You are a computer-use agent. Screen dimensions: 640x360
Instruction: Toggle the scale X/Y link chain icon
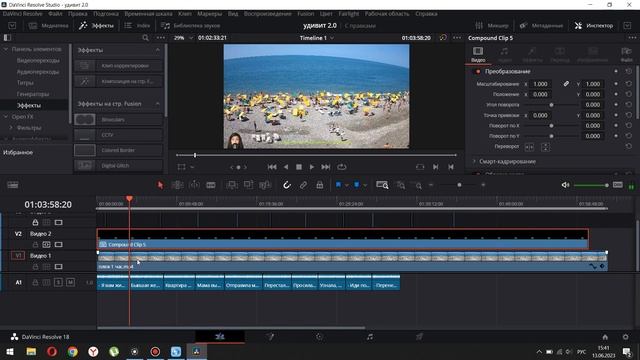click(x=566, y=84)
